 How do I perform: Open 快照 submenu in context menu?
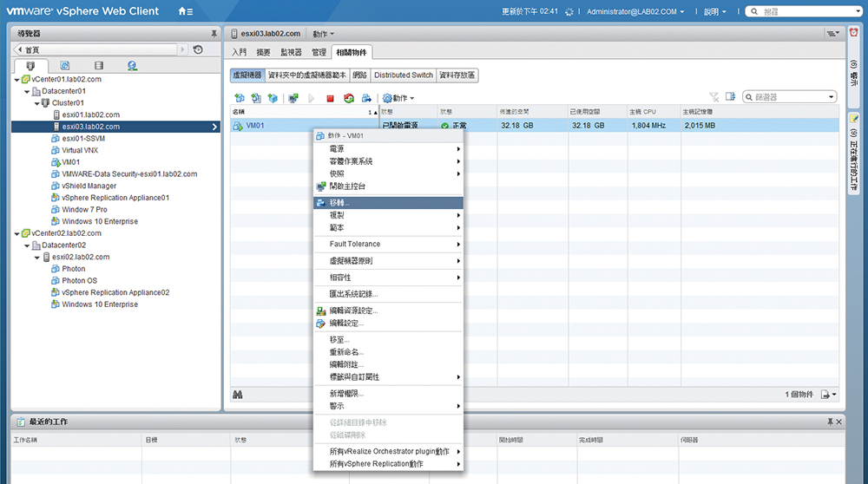388,173
